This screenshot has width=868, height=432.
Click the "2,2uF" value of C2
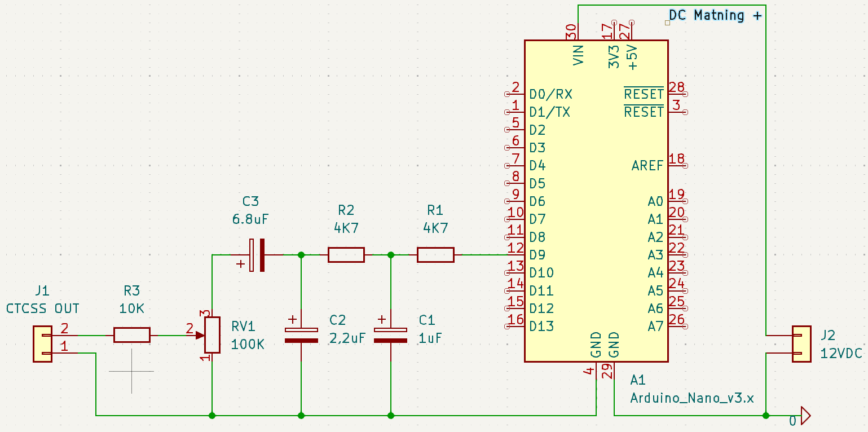pos(347,338)
